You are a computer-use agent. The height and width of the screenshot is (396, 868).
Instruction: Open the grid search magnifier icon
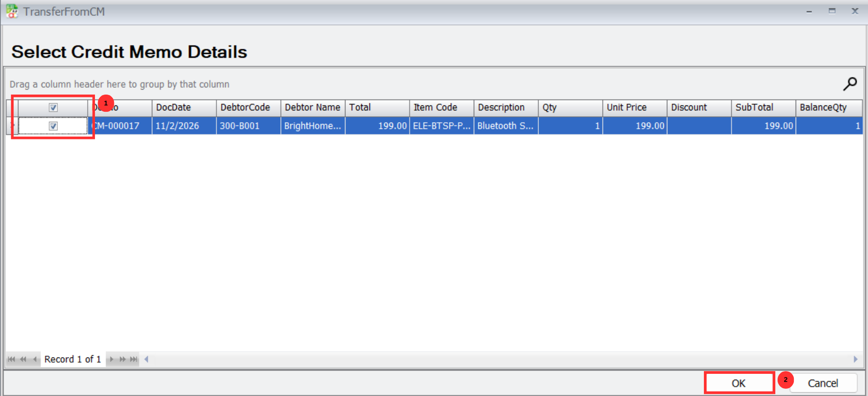tap(849, 84)
